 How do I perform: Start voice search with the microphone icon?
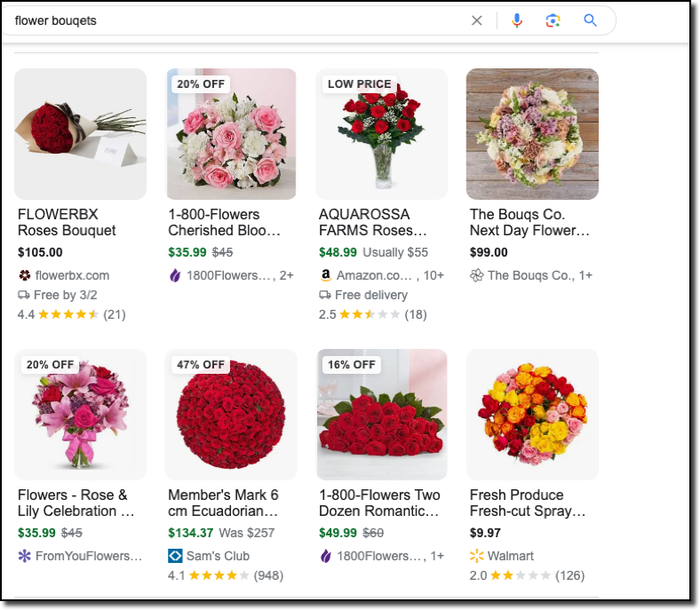pyautogui.click(x=516, y=20)
